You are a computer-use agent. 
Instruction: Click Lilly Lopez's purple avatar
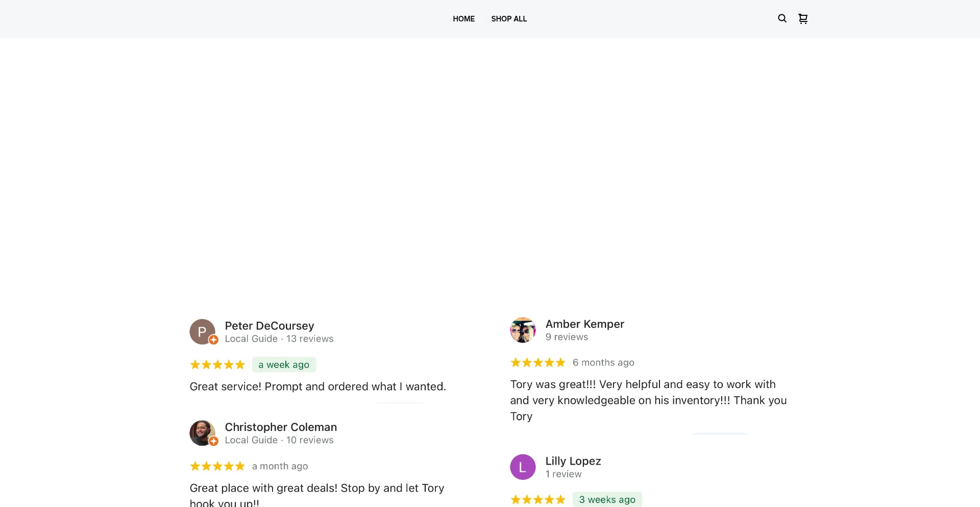click(x=523, y=467)
